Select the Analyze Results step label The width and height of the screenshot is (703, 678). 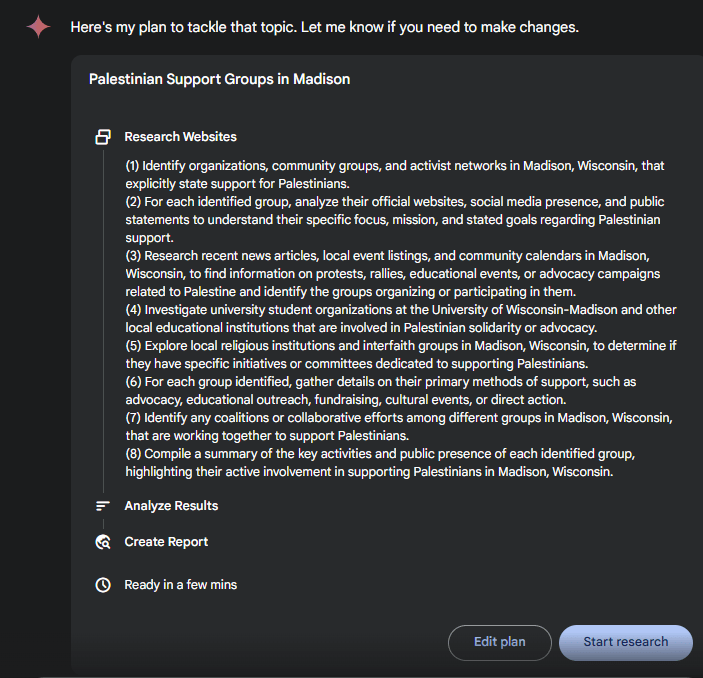[171, 506]
